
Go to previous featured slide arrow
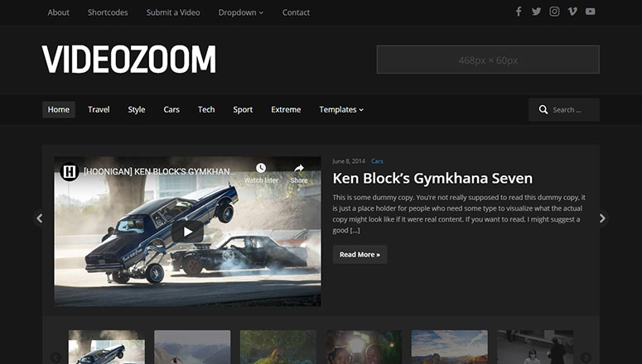(39, 218)
